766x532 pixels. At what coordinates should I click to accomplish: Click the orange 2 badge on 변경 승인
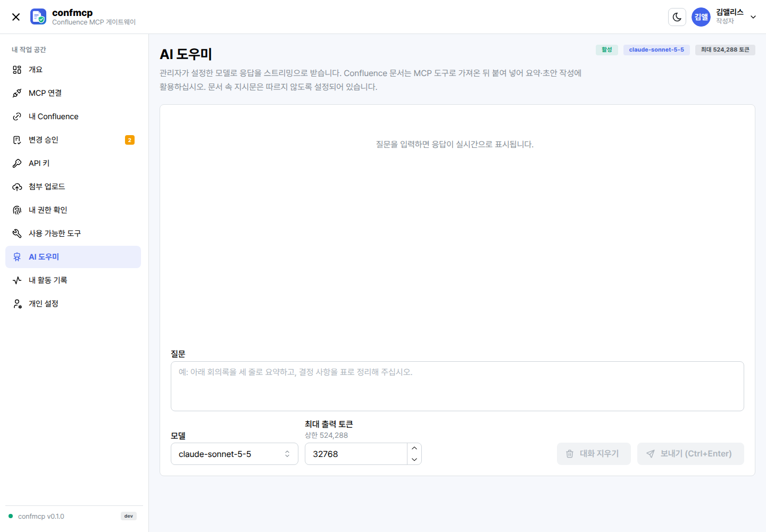click(x=130, y=140)
